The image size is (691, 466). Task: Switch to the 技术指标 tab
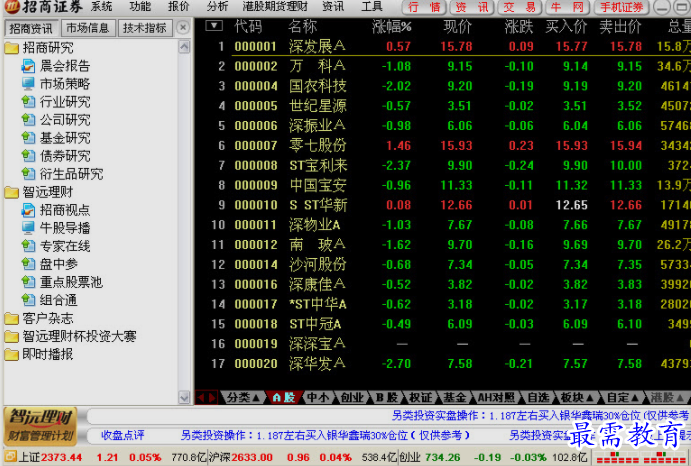click(x=145, y=28)
